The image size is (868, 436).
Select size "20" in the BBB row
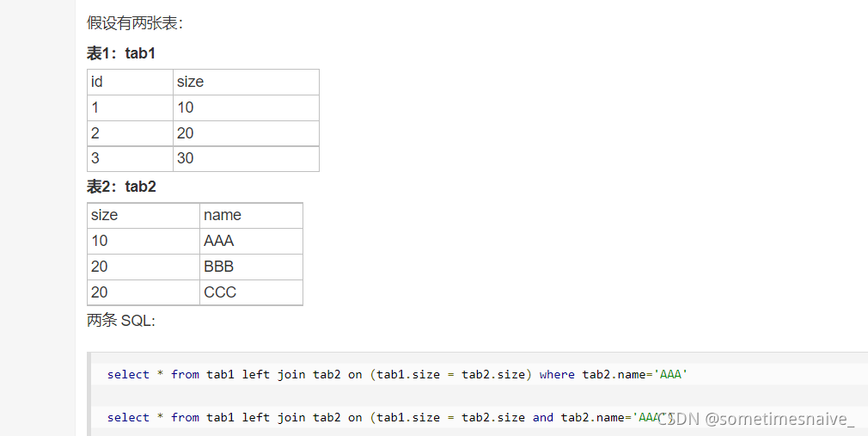coord(144,267)
